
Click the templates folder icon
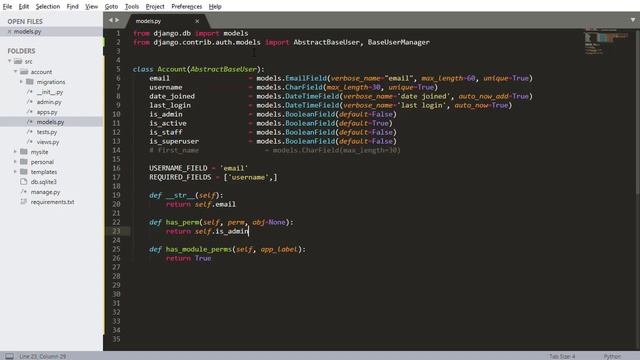24,171
